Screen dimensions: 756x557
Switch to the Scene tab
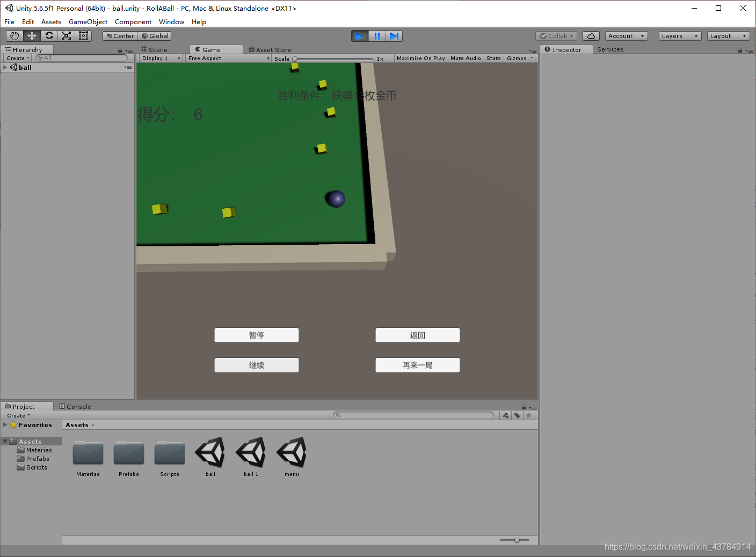click(155, 49)
